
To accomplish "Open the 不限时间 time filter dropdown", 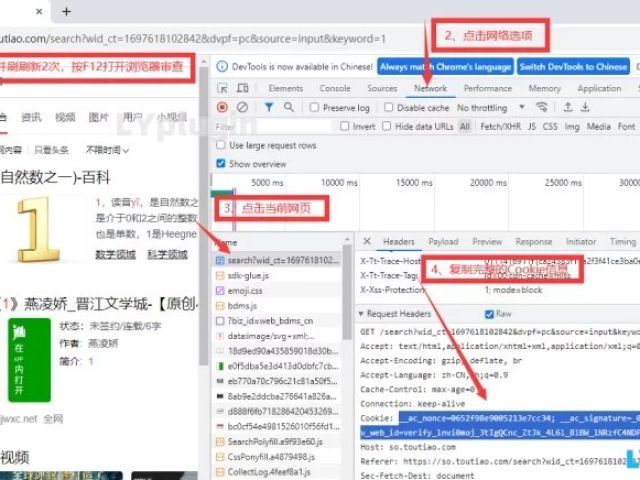I will (x=107, y=150).
